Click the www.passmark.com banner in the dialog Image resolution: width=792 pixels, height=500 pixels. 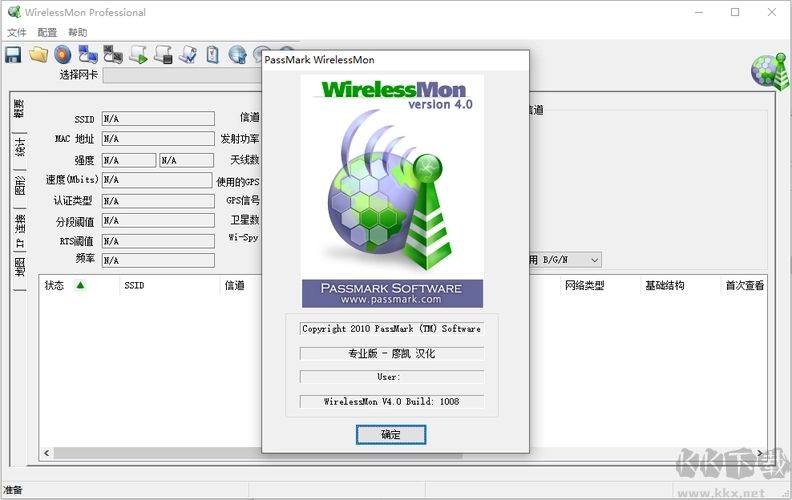tap(392, 293)
